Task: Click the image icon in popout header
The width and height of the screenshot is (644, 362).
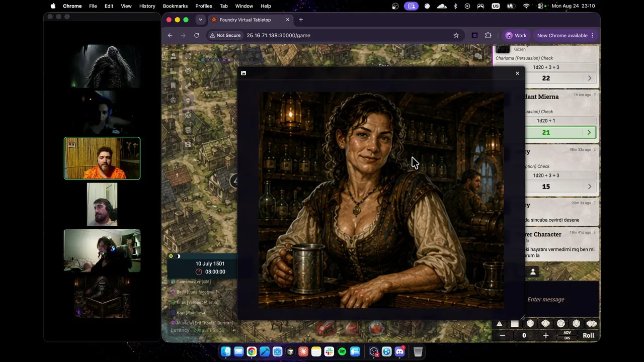Action: point(244,73)
